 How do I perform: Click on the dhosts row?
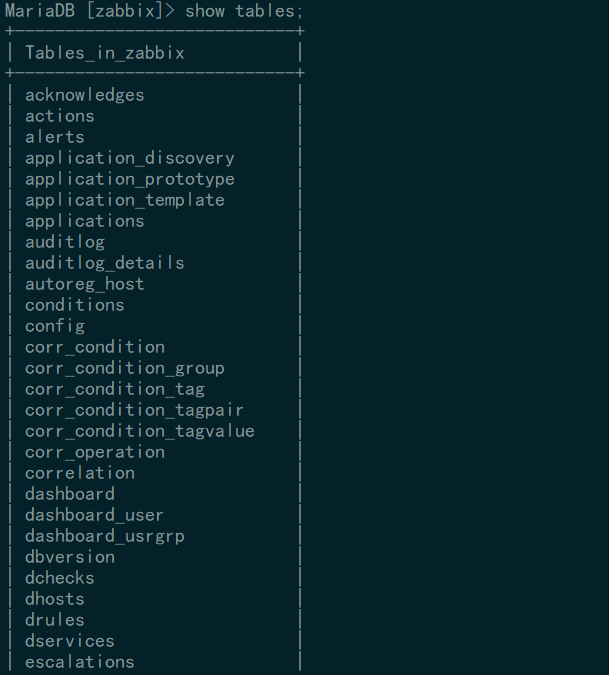pyautogui.click(x=55, y=599)
